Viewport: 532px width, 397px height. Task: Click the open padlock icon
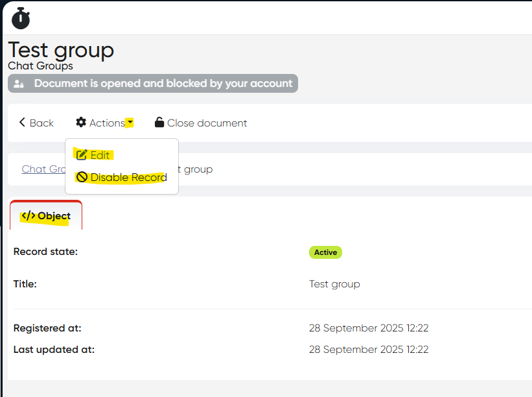coord(159,123)
